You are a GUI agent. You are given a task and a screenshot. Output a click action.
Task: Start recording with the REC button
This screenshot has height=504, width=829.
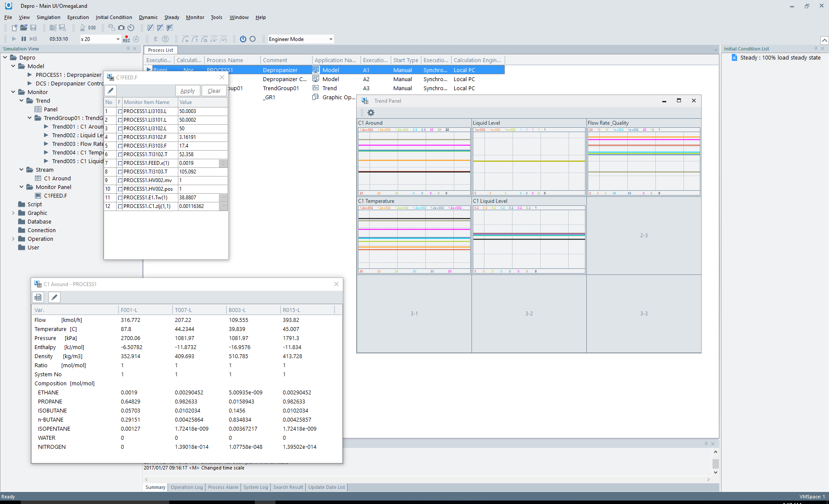tap(126, 39)
